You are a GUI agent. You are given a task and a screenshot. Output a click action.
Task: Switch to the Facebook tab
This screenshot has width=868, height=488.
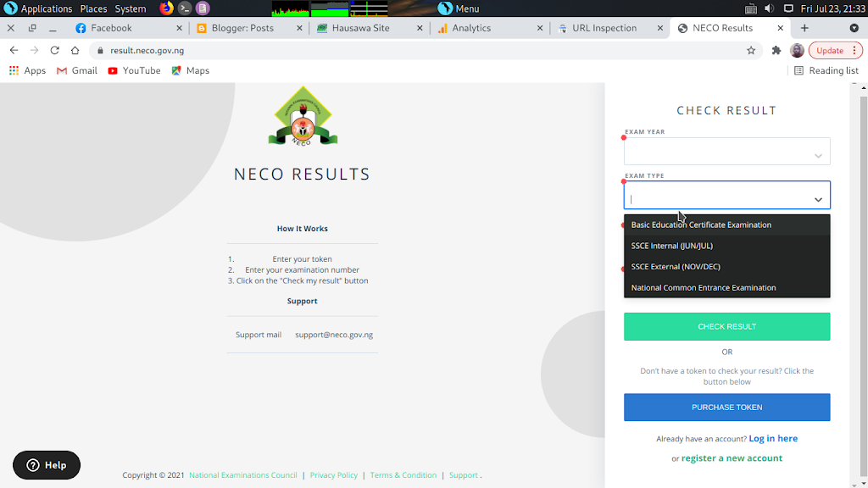127,28
